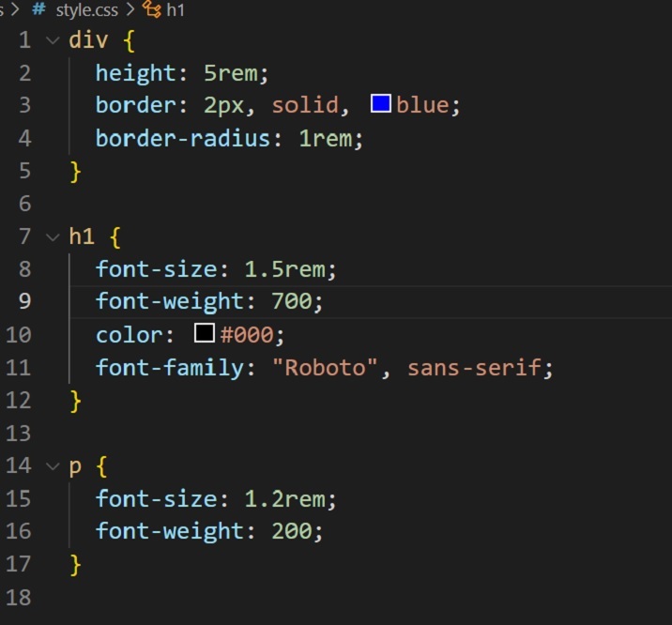Click the "div" selector text
This screenshot has width=672, height=625.
click(x=89, y=39)
